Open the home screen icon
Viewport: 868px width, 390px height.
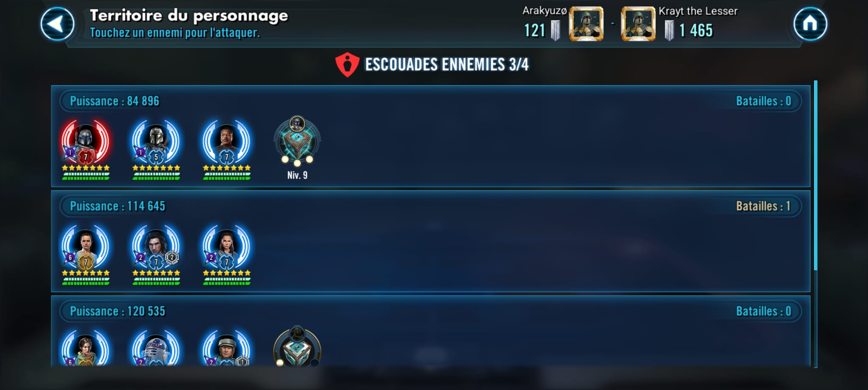point(810,24)
